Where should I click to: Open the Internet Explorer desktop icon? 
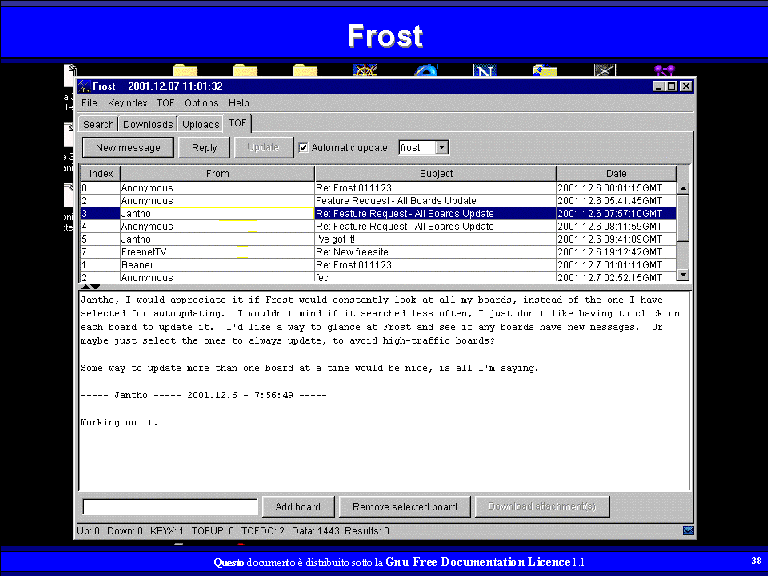(x=425, y=71)
